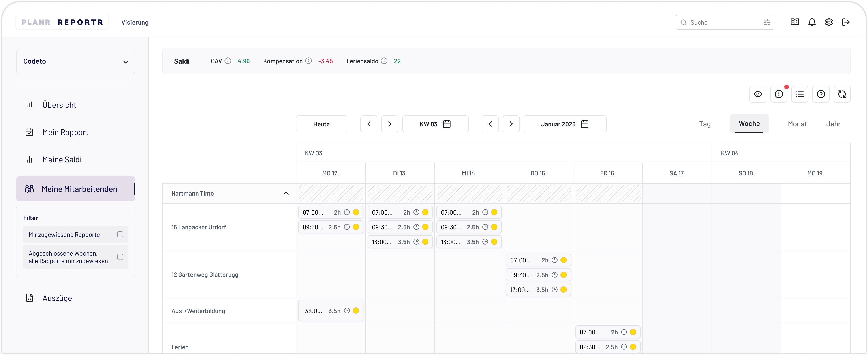Click the Heute button

coord(321,124)
